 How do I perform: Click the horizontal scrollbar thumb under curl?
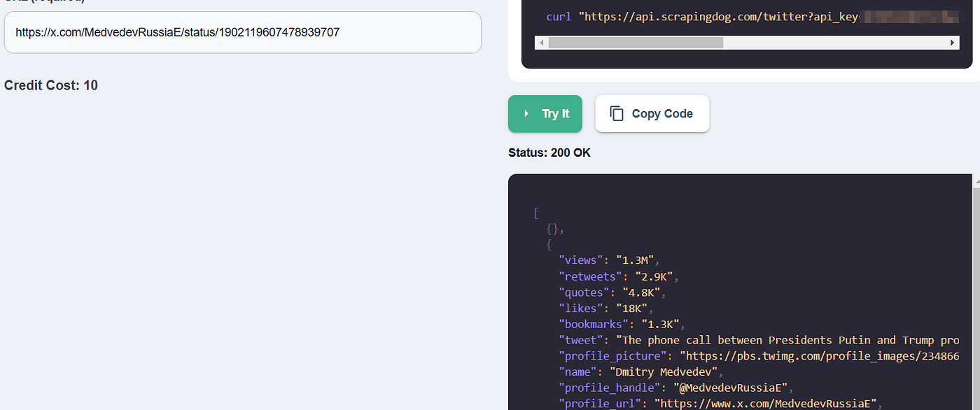pos(635,43)
